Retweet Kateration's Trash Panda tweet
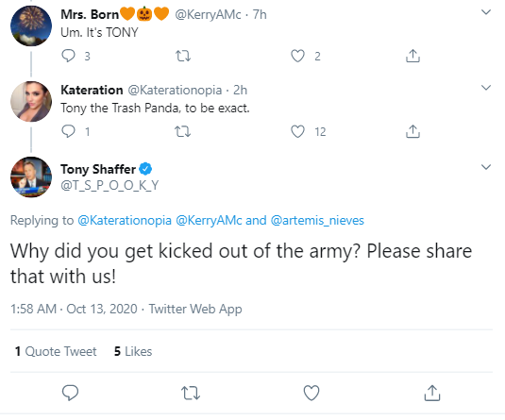 182,132
